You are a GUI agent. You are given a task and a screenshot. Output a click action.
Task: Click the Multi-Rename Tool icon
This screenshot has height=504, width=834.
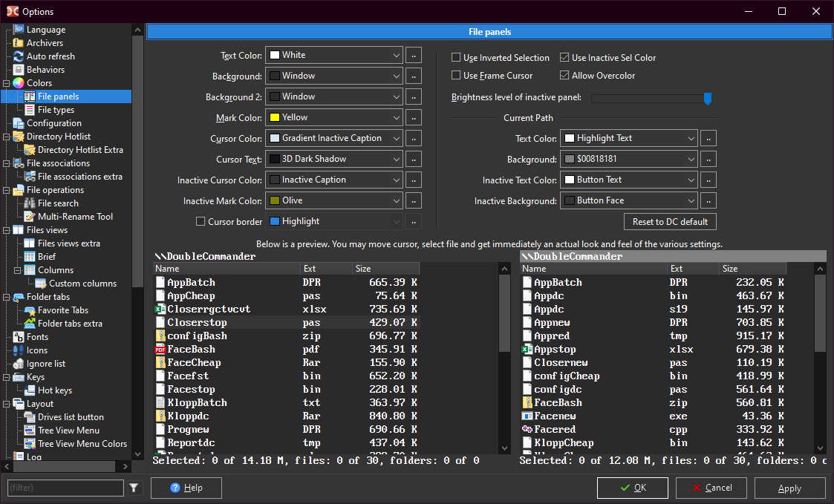tap(30, 217)
